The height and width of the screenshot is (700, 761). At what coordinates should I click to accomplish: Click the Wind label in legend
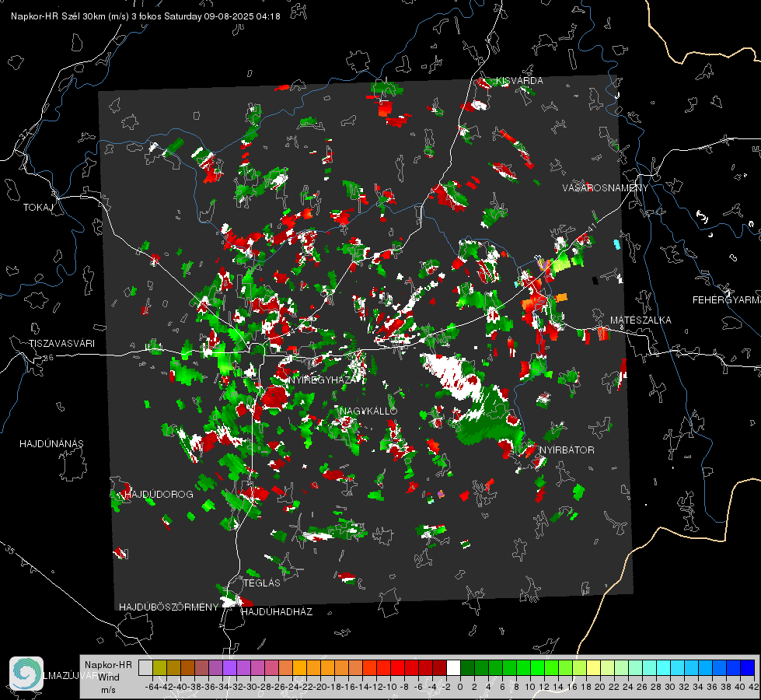point(109,677)
